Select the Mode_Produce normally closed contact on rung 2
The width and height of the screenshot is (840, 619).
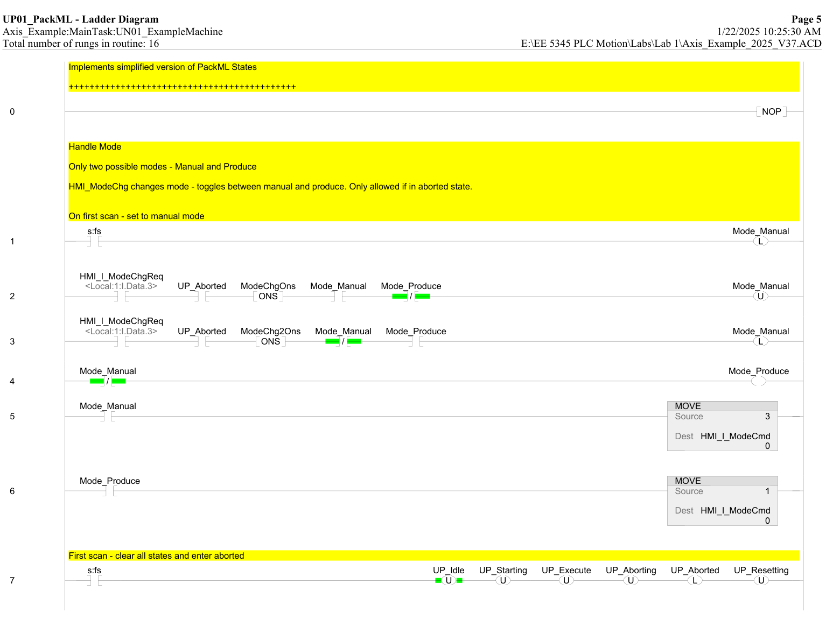click(x=411, y=296)
